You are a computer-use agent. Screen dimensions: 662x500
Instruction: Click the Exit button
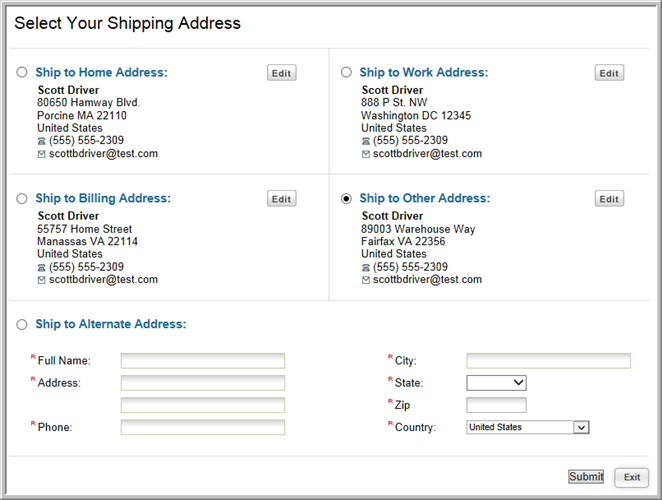click(632, 477)
